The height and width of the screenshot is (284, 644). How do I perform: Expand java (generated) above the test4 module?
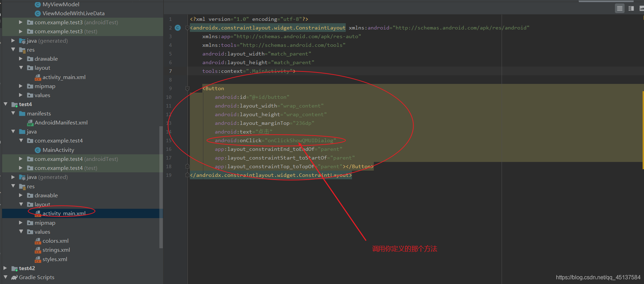pyautogui.click(x=13, y=41)
